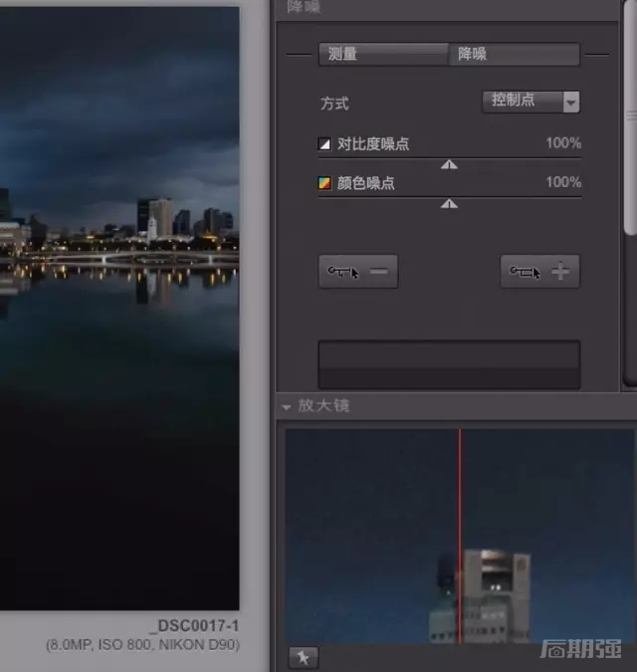Click the add control point button
Image resolution: width=637 pixels, height=672 pixels.
(539, 271)
